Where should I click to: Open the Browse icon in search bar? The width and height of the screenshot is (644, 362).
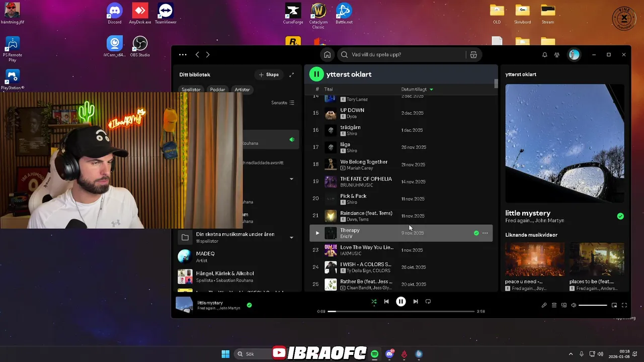[473, 55]
